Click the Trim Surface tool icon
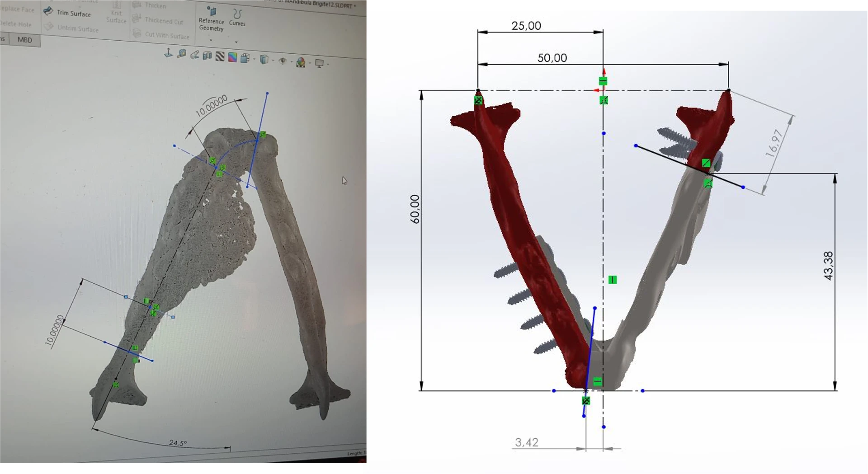Image resolution: width=868 pixels, height=474 pixels. click(x=48, y=11)
